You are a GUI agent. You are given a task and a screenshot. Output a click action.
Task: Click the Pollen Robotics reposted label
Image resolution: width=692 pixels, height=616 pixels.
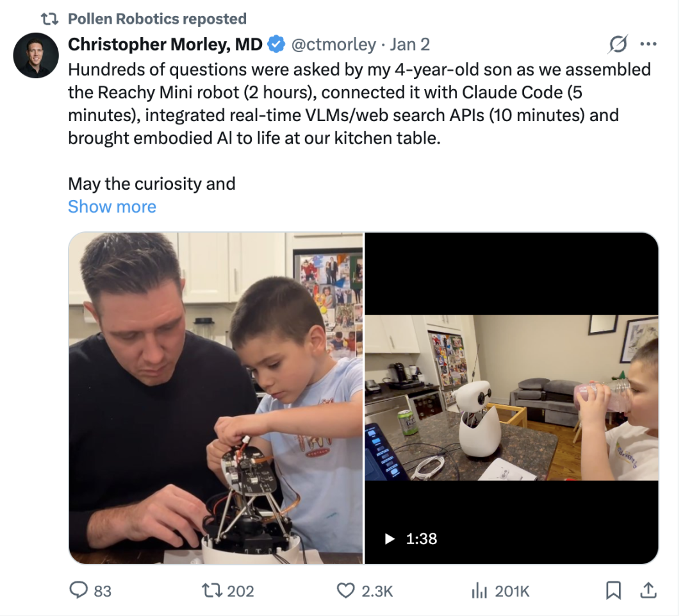click(157, 19)
